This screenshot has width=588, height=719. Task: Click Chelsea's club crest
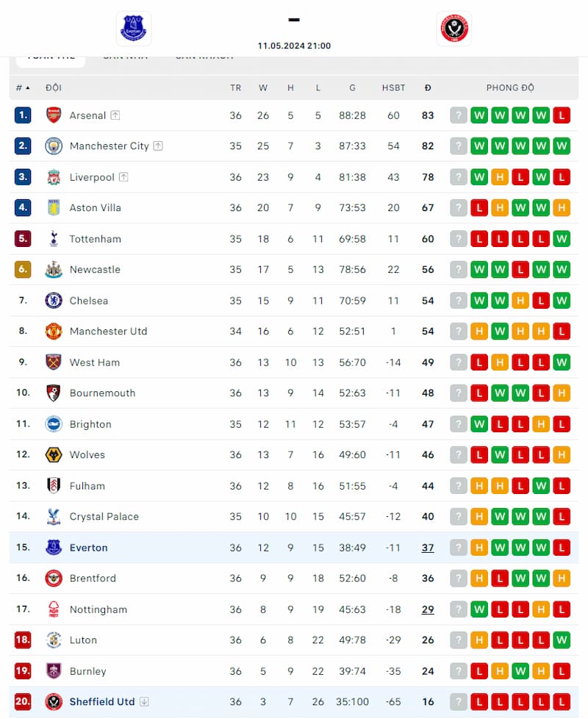(53, 301)
